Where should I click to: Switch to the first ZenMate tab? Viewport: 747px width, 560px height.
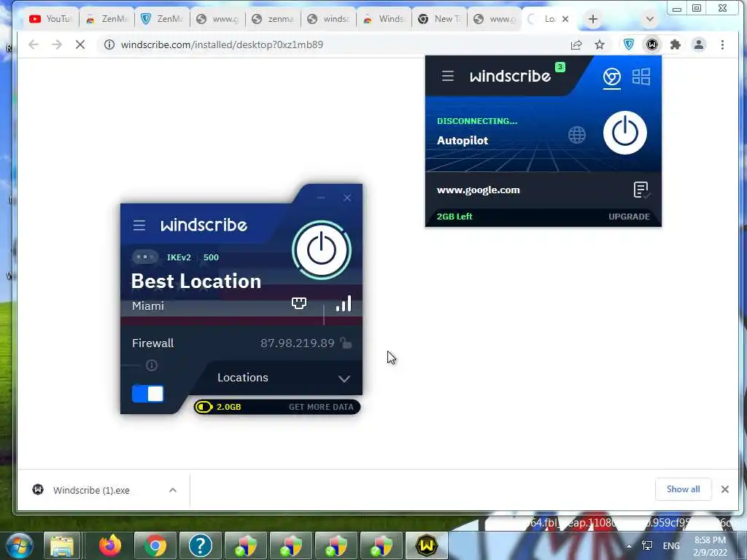coord(107,19)
